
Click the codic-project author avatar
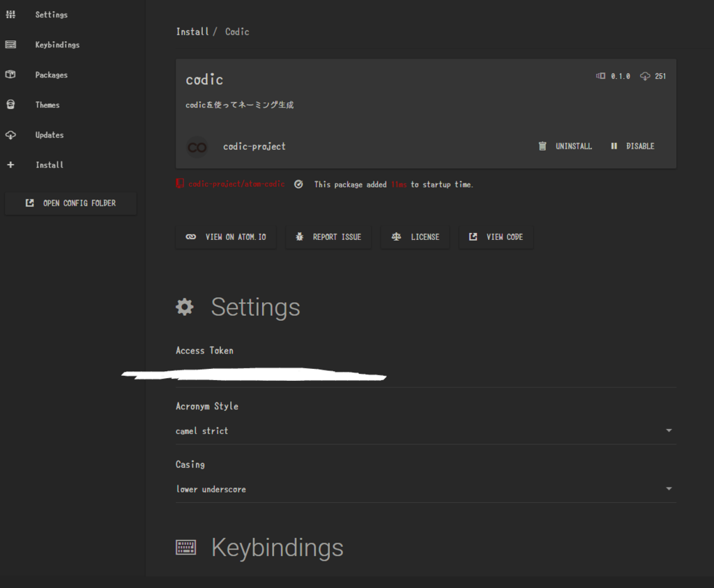pyautogui.click(x=197, y=147)
